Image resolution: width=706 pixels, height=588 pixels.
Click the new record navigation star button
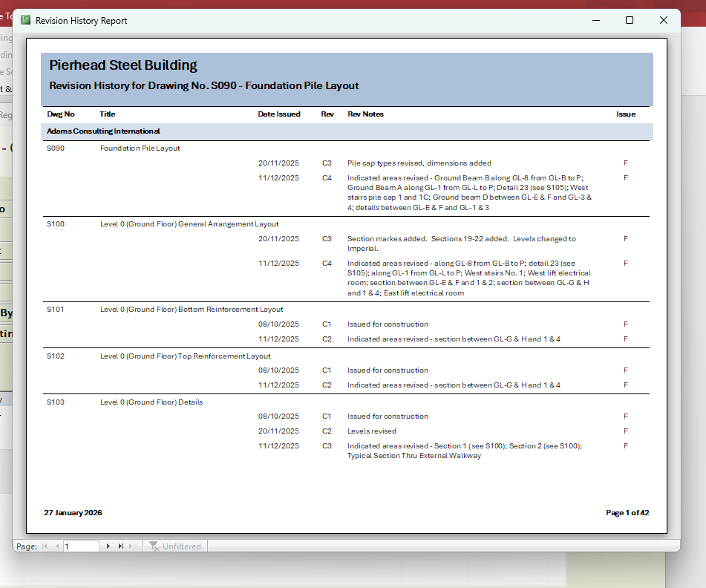[x=133, y=546]
